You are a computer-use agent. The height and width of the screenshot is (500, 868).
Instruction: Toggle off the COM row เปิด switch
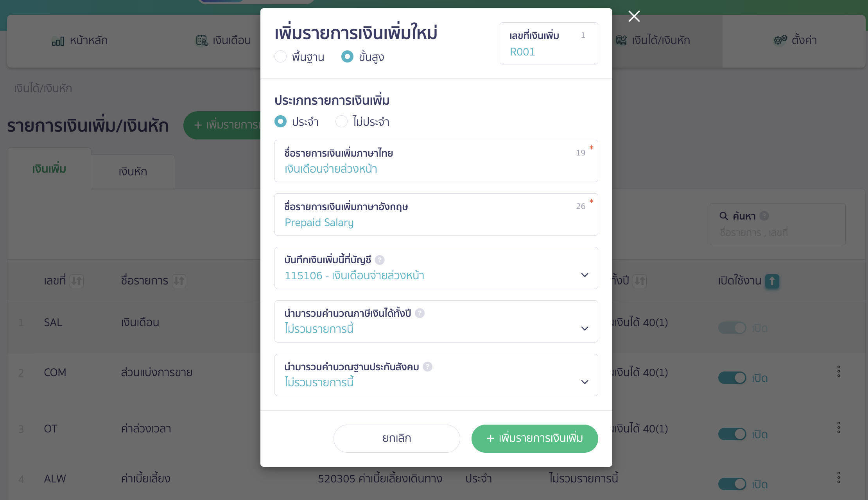[x=732, y=378]
